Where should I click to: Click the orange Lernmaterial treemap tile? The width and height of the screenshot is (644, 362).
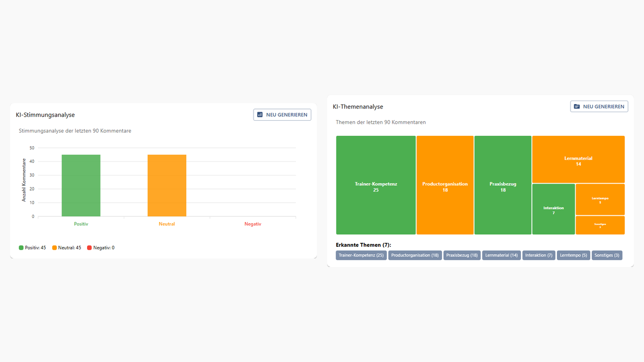pyautogui.click(x=579, y=159)
